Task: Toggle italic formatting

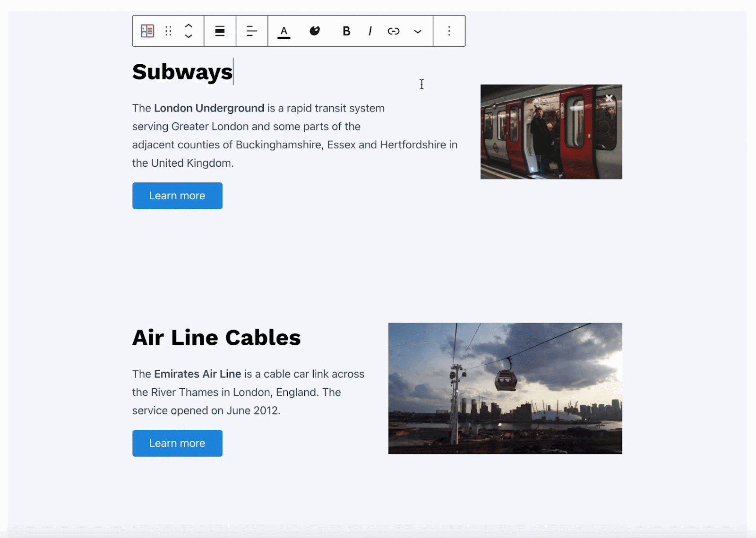Action: coord(370,31)
